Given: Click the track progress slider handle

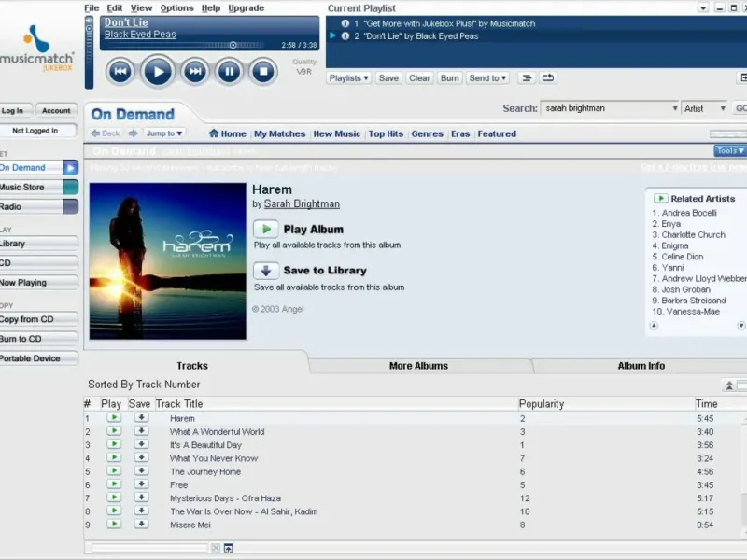Looking at the screenshot, I should (233, 45).
